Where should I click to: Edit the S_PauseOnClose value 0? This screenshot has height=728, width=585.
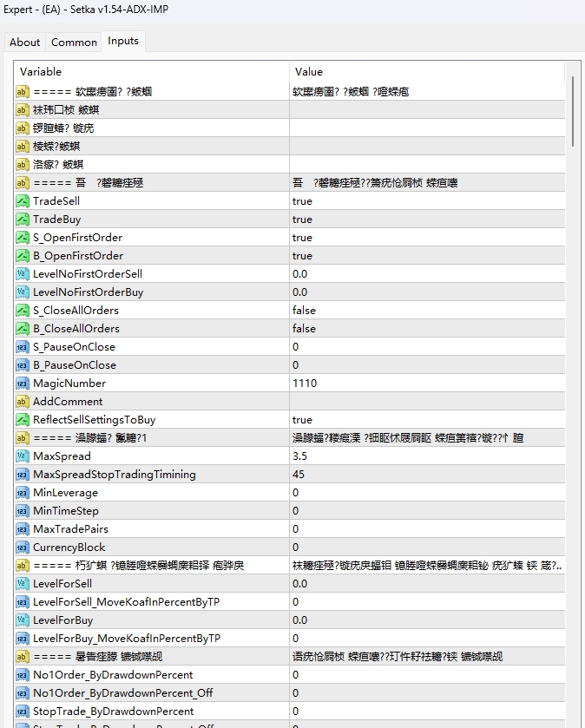tap(427, 347)
